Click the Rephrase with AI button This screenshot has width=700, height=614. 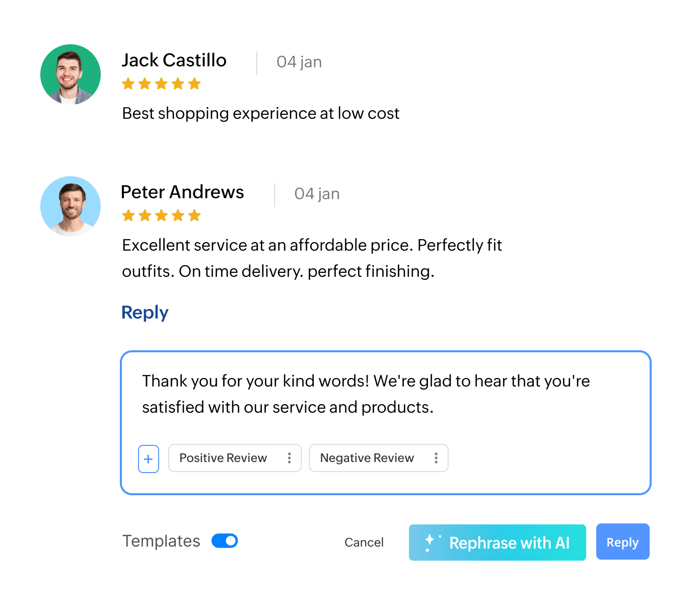(497, 542)
